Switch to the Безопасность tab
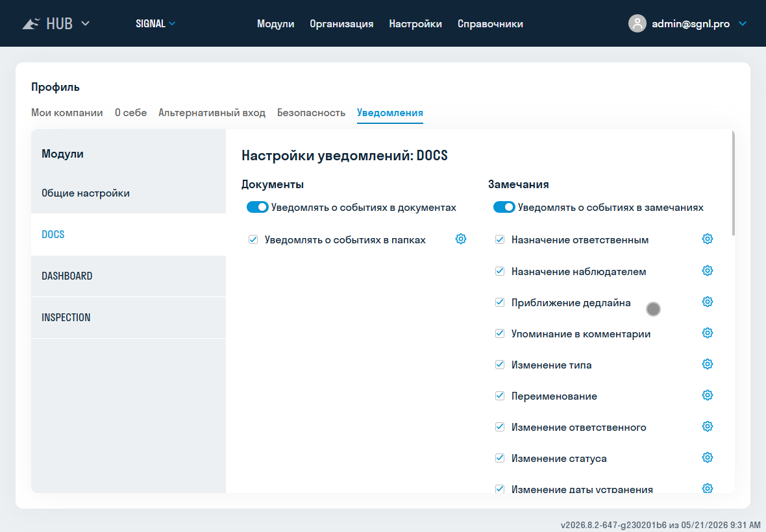This screenshot has height=532, width=766. (311, 113)
